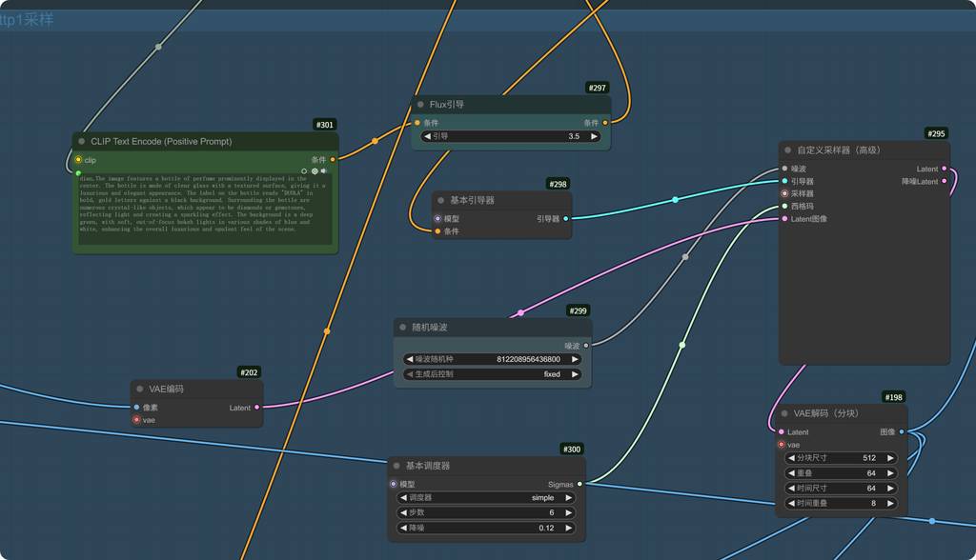Open the 调度器 simple dropdown

486,498
